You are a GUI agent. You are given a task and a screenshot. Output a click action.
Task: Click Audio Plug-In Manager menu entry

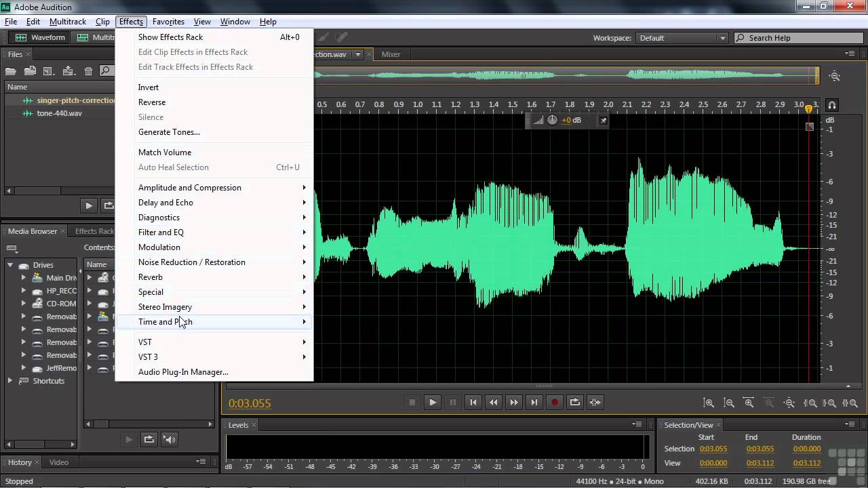pos(215,372)
